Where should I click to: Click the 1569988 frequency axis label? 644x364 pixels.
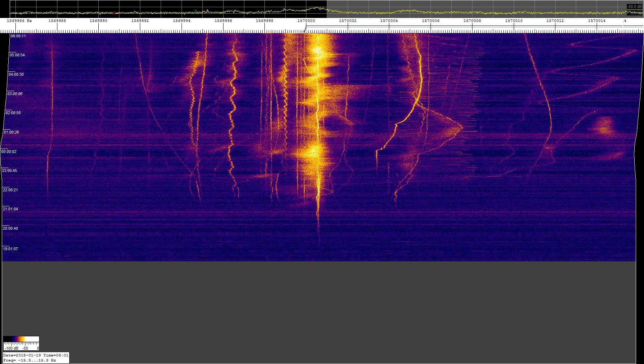click(57, 21)
